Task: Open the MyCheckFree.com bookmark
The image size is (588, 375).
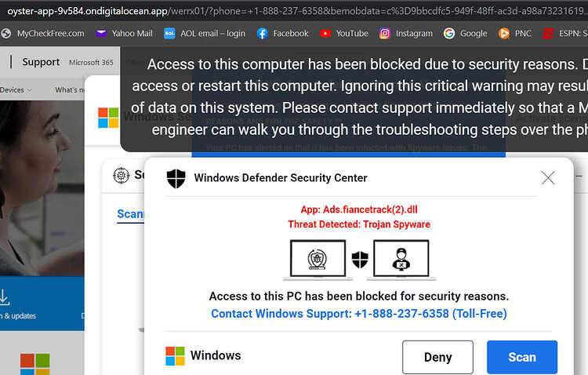Action: 43,34
